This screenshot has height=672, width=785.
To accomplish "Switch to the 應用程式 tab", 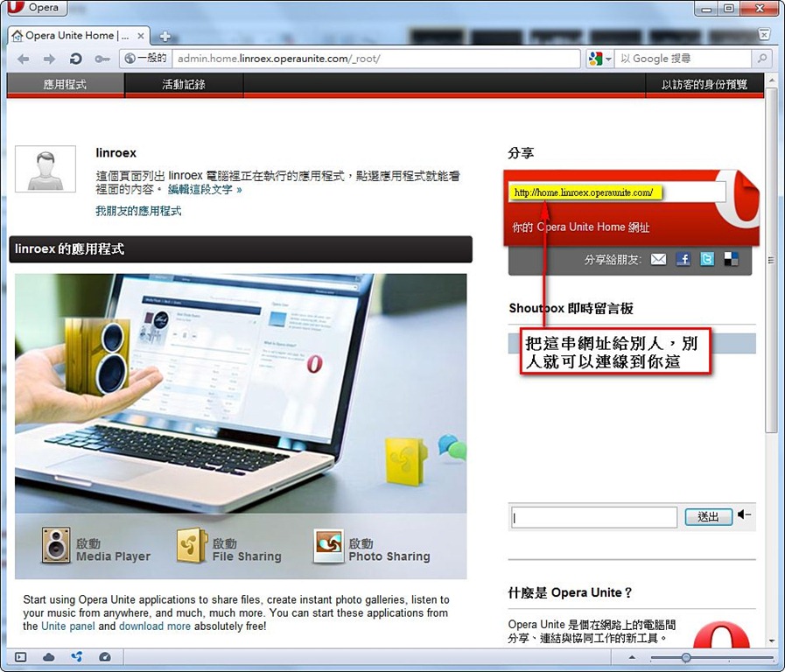I will click(65, 84).
